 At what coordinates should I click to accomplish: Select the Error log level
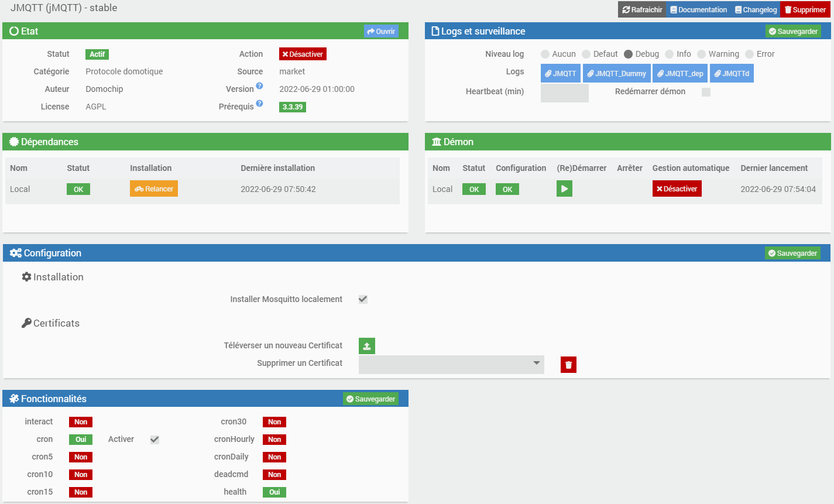click(x=749, y=54)
